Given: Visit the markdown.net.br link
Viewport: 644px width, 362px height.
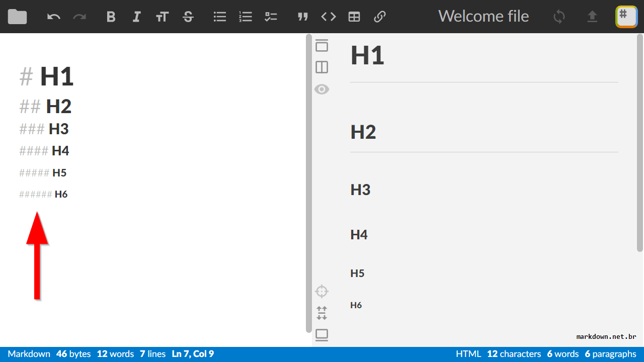Looking at the screenshot, I should click(x=606, y=337).
